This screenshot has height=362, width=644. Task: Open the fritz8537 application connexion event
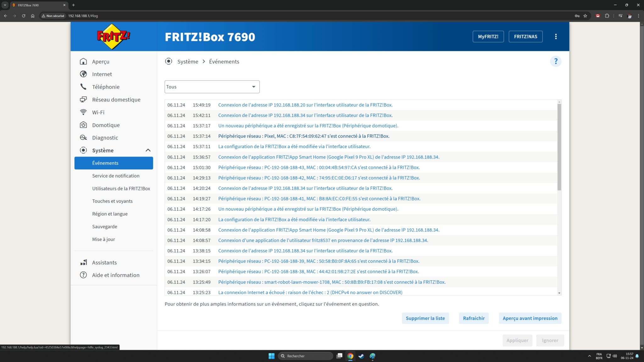[323, 240]
